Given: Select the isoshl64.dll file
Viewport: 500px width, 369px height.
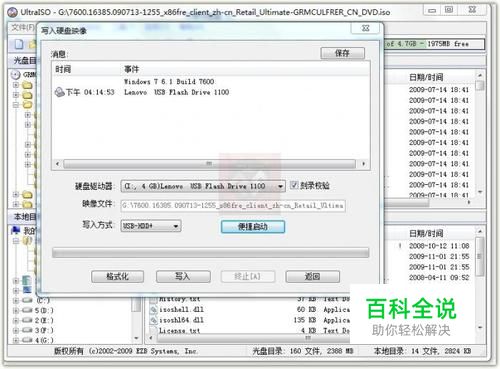Looking at the screenshot, I should [x=181, y=320].
